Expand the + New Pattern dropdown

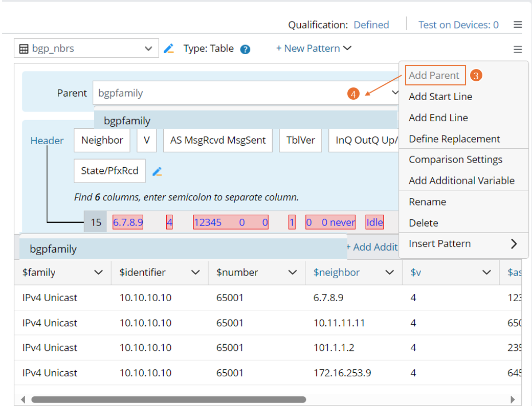tap(314, 49)
